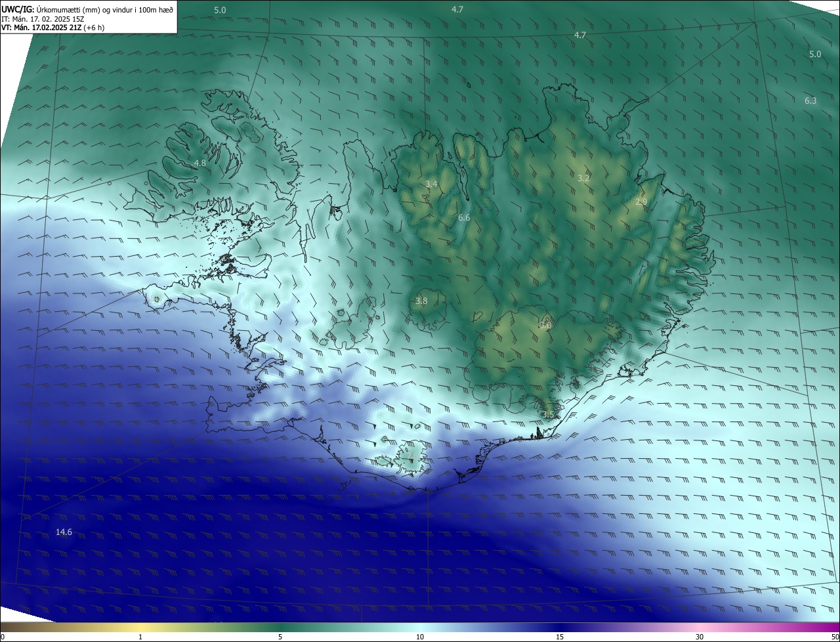
Task: Click the 3.5 value label near the south coast
Action: click(x=549, y=414)
